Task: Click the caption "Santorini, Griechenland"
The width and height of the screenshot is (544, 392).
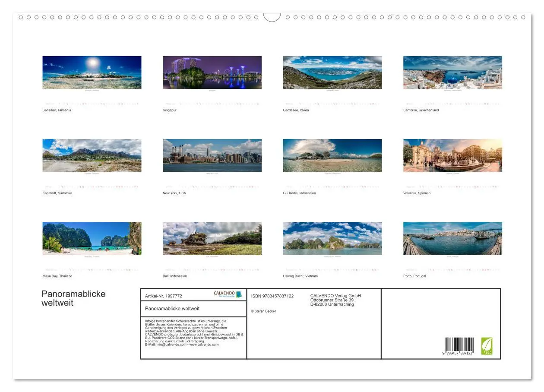Action: click(421, 110)
